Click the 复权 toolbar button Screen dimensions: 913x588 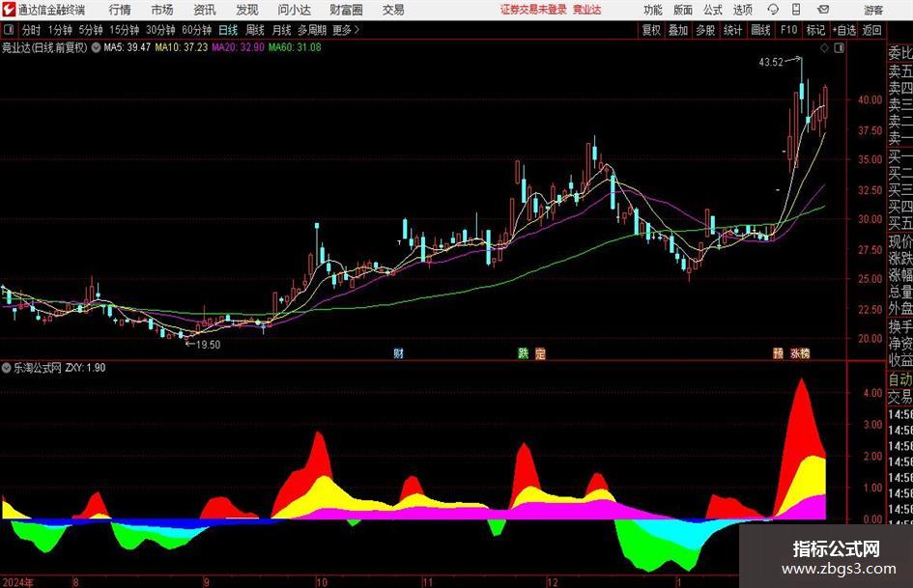(651, 30)
